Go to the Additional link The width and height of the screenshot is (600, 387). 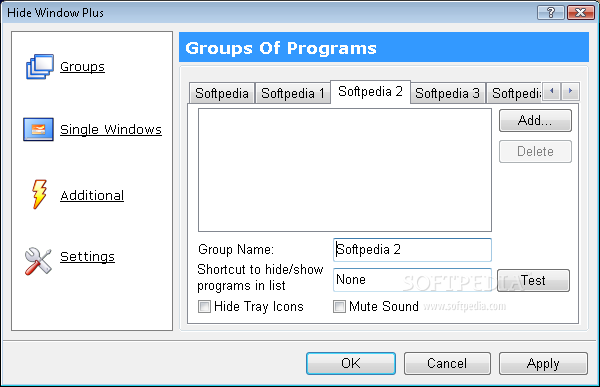tap(92, 195)
